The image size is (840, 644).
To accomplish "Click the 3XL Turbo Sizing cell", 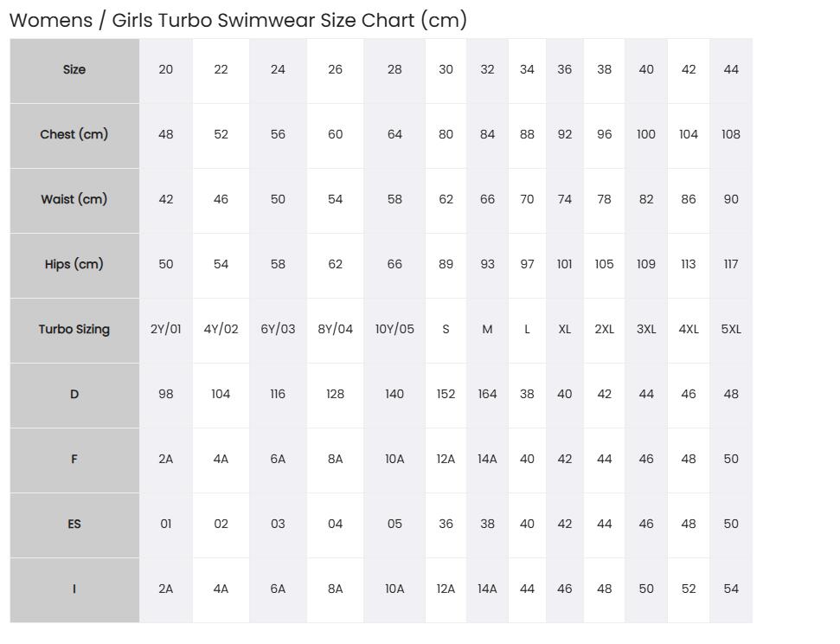I will (646, 330).
